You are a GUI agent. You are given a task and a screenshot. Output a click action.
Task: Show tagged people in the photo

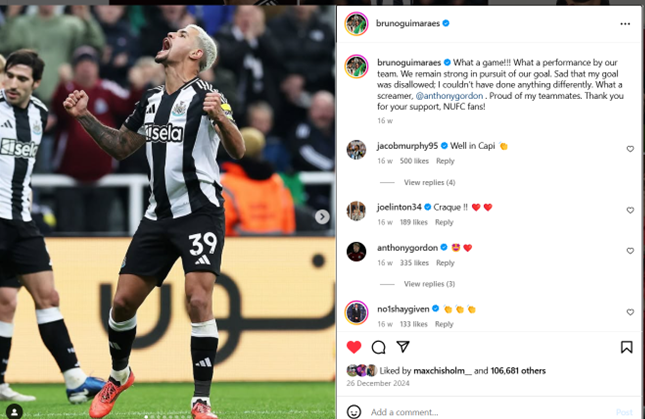[14, 412]
